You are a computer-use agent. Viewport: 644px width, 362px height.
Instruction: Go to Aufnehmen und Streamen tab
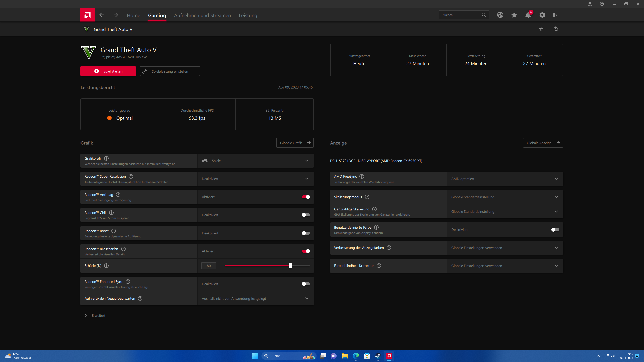(x=202, y=15)
